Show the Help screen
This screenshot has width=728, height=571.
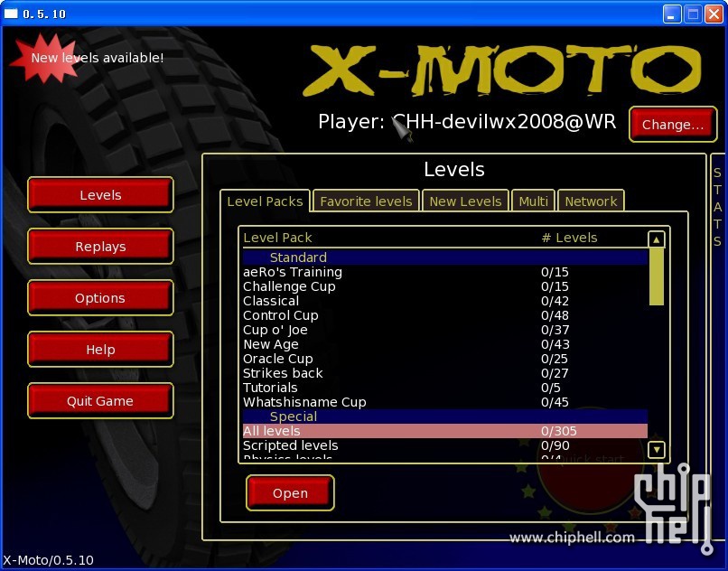100,350
